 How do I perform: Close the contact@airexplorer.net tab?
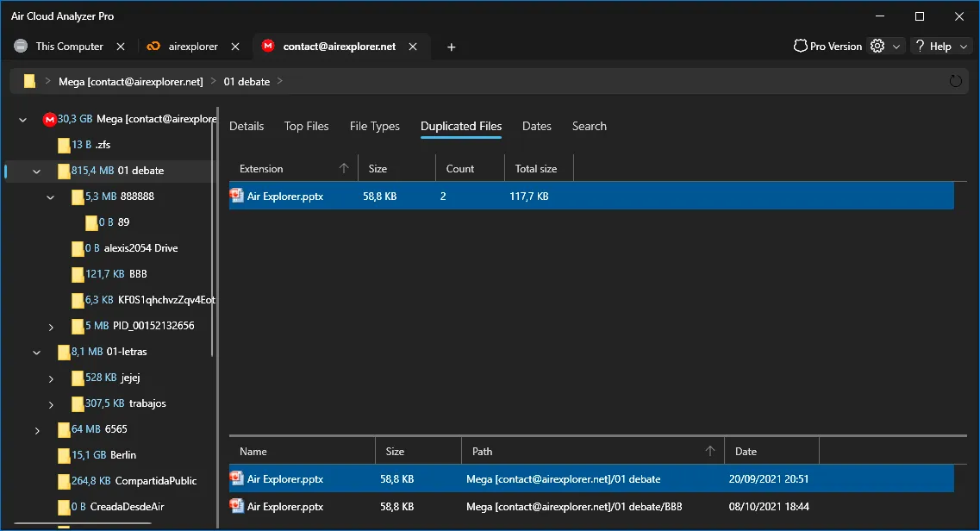(413, 47)
